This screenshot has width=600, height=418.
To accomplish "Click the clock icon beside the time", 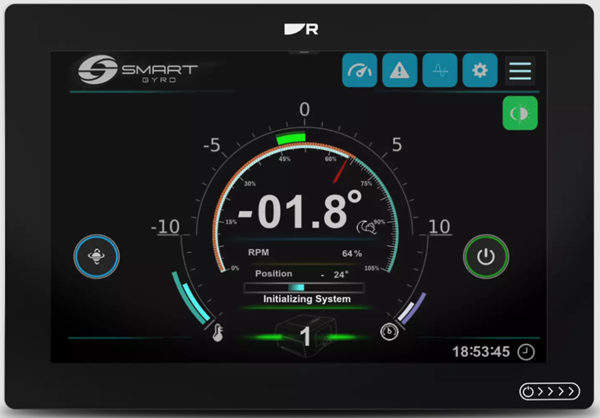I will (526, 352).
